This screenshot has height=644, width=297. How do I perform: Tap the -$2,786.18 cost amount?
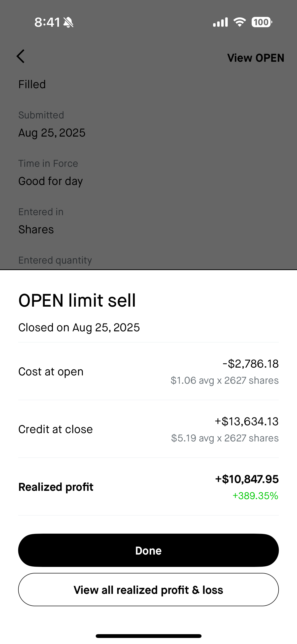pos(251,364)
